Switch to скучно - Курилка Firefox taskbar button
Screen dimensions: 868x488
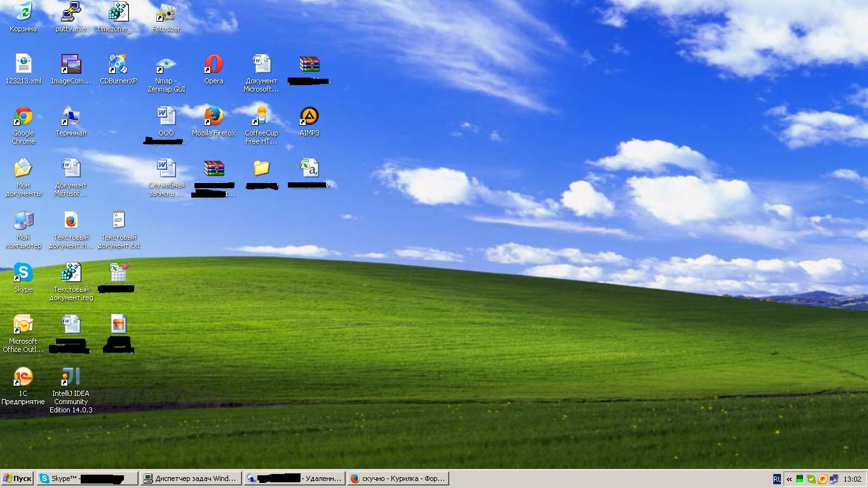398,478
